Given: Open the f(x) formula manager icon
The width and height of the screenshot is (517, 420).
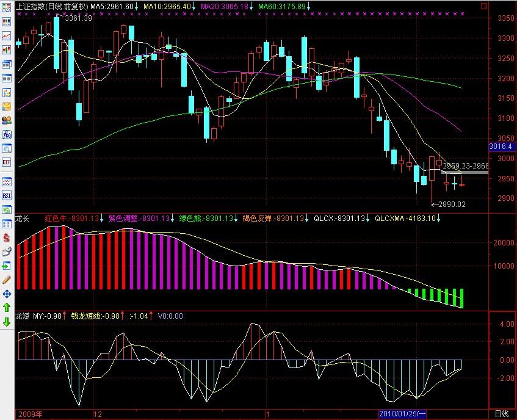Looking at the screenshot, I should pyautogui.click(x=7, y=134).
